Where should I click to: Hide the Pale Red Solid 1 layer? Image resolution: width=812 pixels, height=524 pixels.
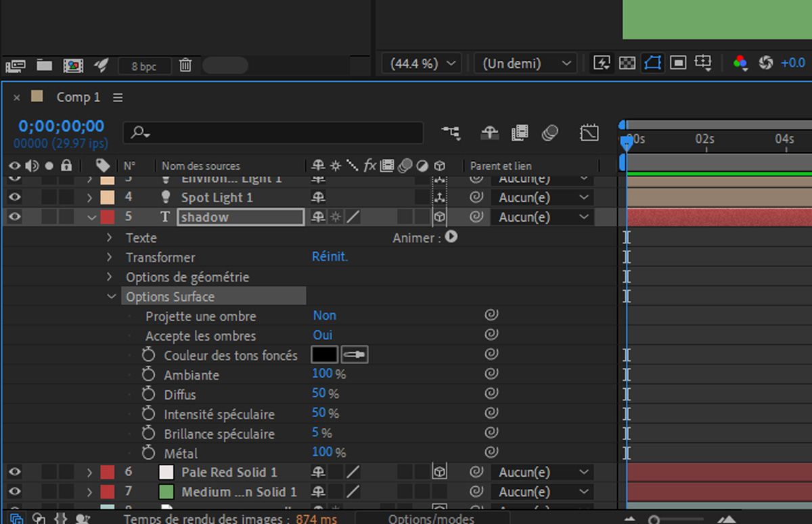click(x=14, y=472)
